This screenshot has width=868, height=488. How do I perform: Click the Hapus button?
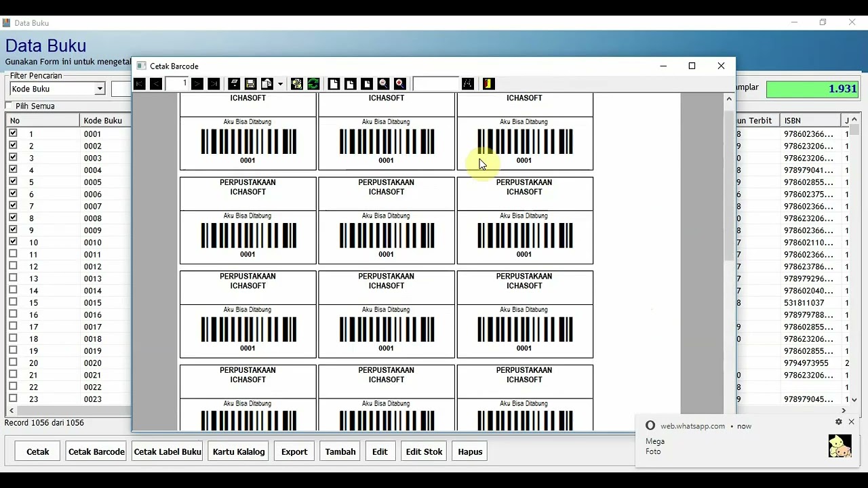point(470,451)
